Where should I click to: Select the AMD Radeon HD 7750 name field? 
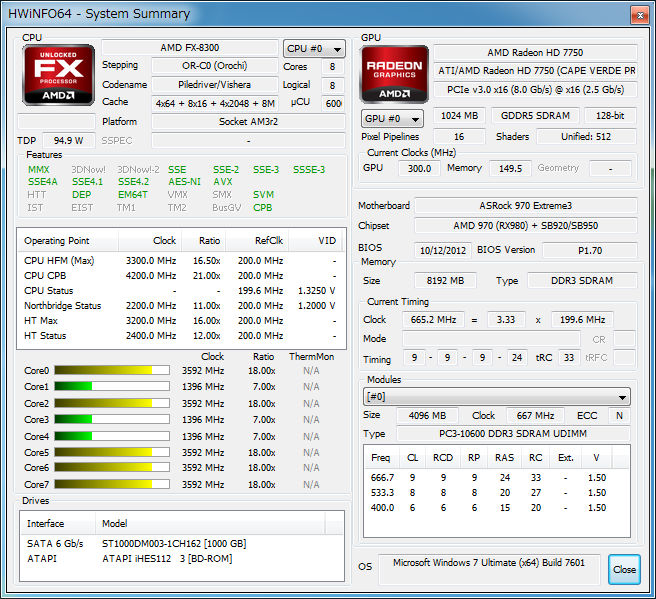[x=535, y=52]
